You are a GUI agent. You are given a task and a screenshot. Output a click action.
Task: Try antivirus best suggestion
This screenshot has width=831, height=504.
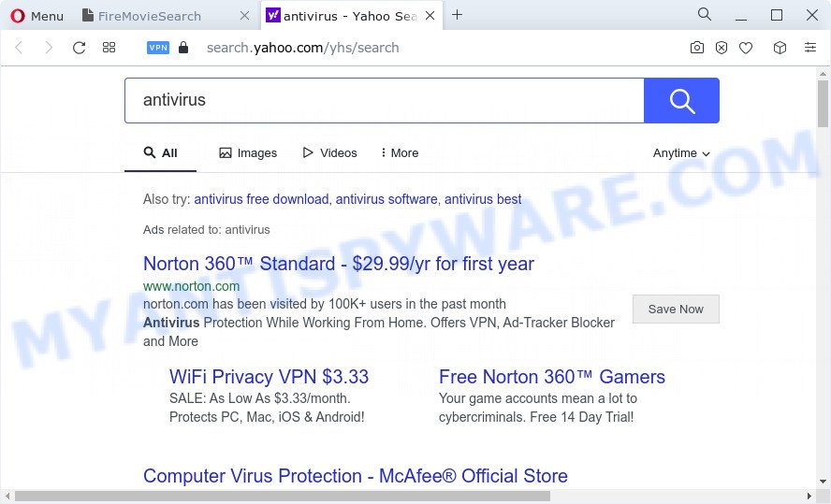(483, 199)
